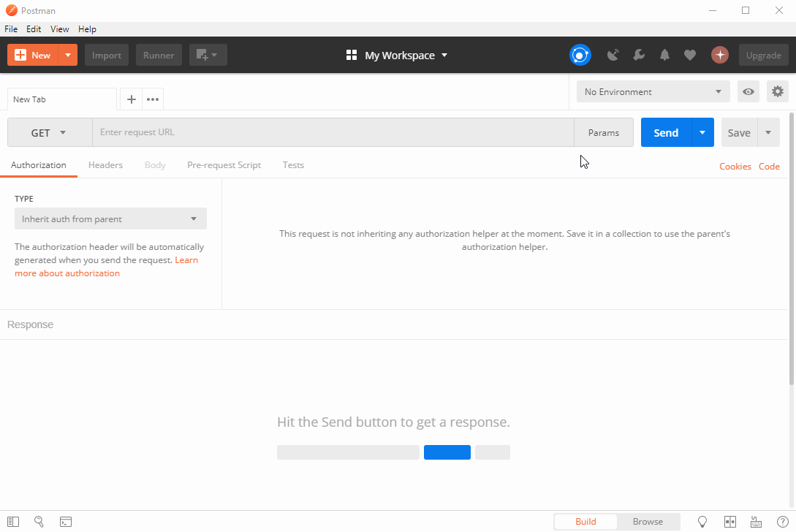Viewport: 796px width, 532px height.
Task: Click the lightbulb Bootcamp icon
Action: click(x=702, y=521)
